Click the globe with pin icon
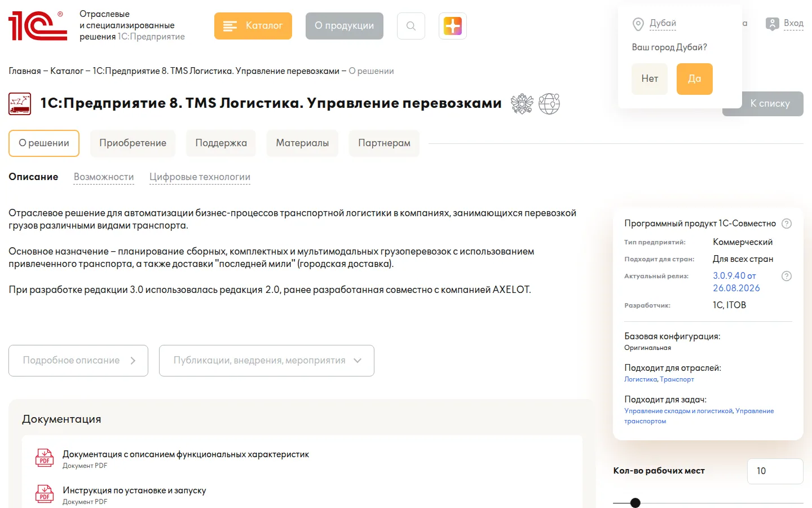Viewport: 812px width, 508px height. tap(549, 104)
